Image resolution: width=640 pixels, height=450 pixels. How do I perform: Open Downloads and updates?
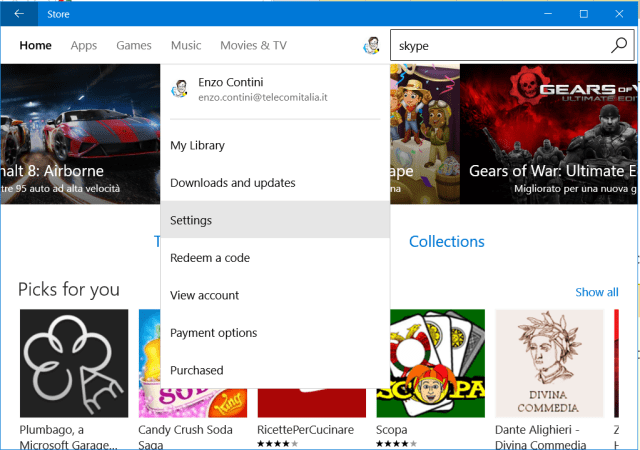click(275, 183)
